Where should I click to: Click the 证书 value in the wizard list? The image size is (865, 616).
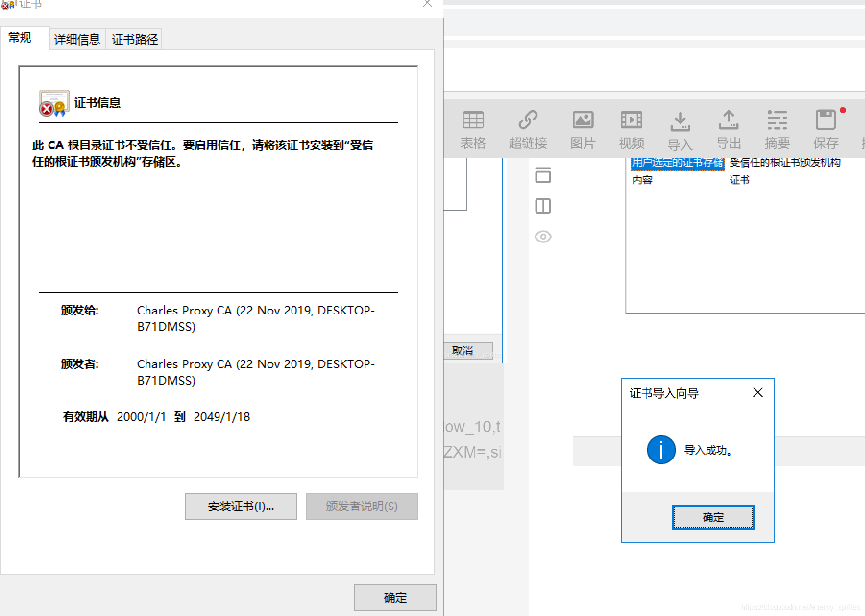click(x=740, y=180)
